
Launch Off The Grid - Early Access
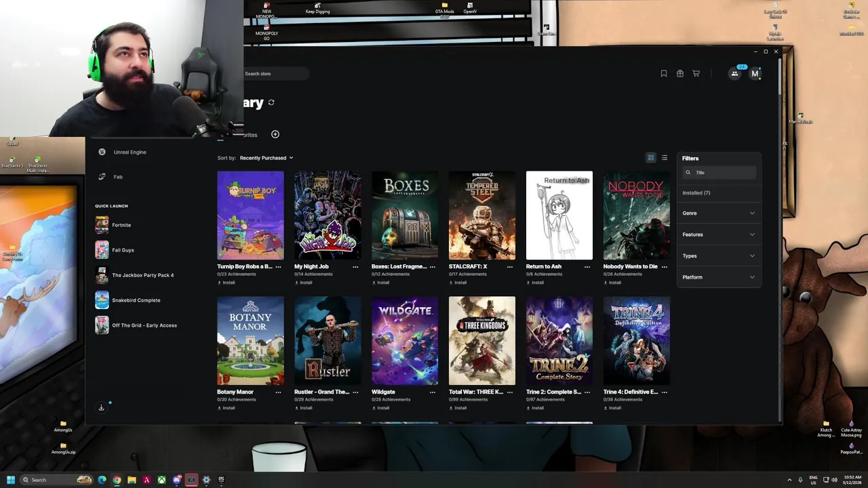tap(136, 325)
